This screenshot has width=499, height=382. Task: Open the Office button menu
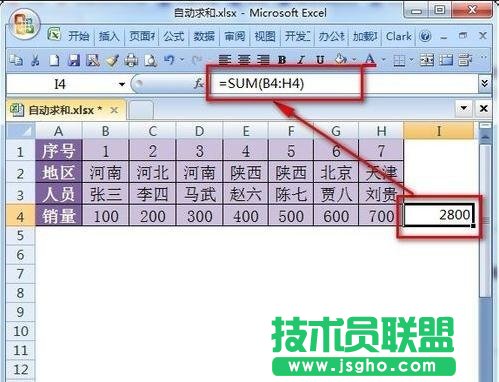[24, 24]
